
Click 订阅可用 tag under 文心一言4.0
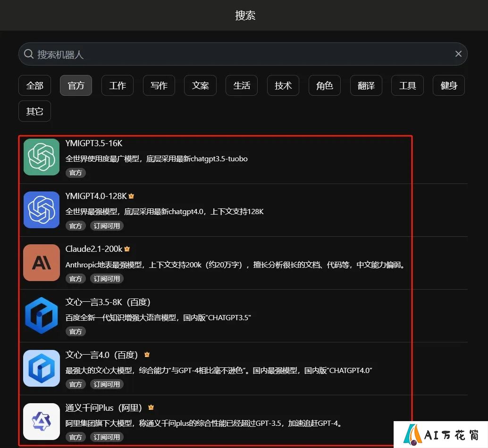coord(107,384)
